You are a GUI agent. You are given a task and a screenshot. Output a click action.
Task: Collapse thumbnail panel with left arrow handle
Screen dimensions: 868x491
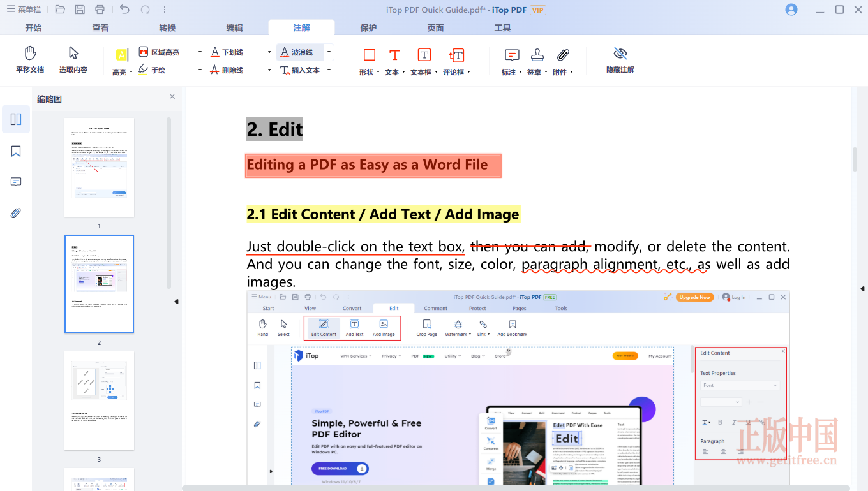(176, 302)
